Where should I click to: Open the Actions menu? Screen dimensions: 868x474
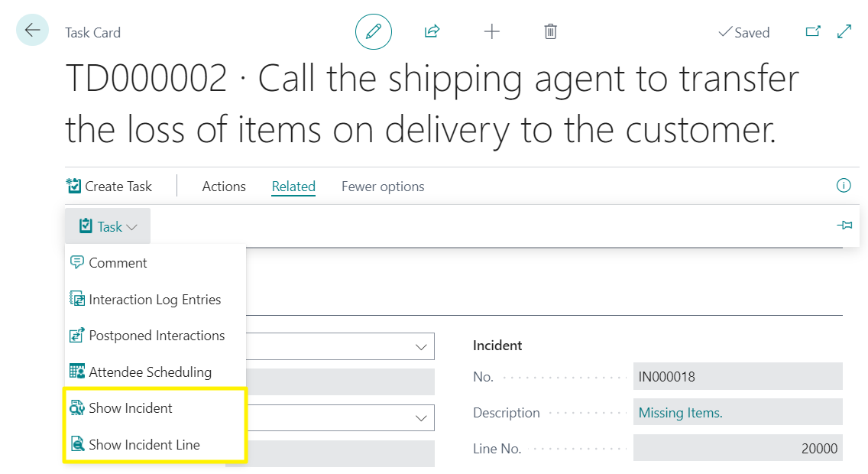(x=223, y=186)
